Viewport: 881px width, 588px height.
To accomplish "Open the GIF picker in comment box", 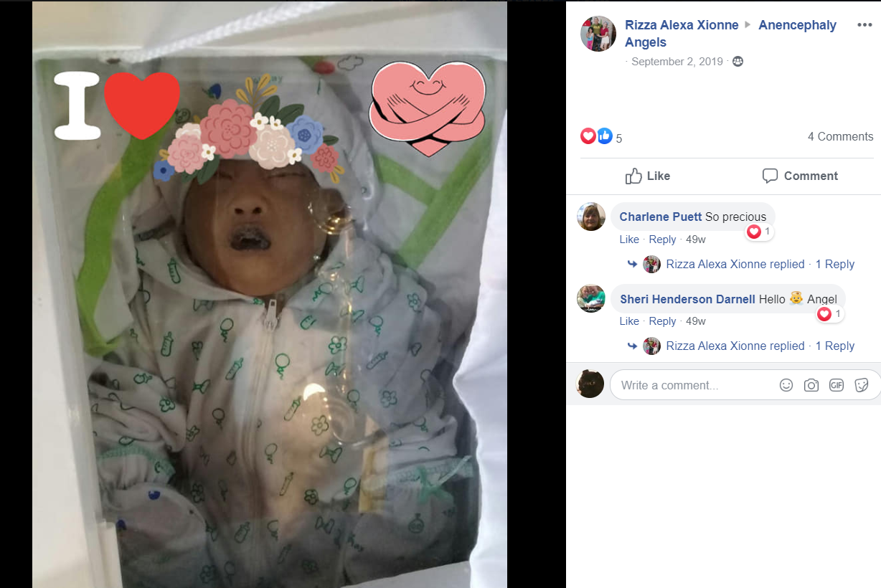I will click(x=837, y=385).
